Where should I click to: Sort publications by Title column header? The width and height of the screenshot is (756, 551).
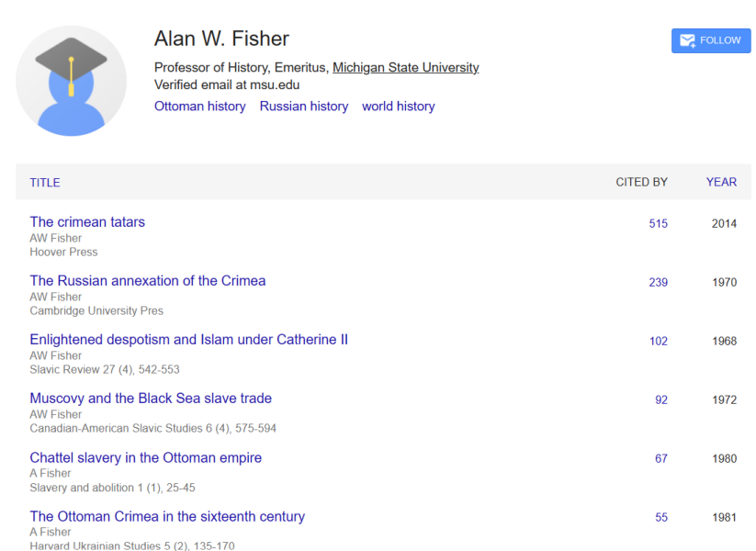click(45, 183)
